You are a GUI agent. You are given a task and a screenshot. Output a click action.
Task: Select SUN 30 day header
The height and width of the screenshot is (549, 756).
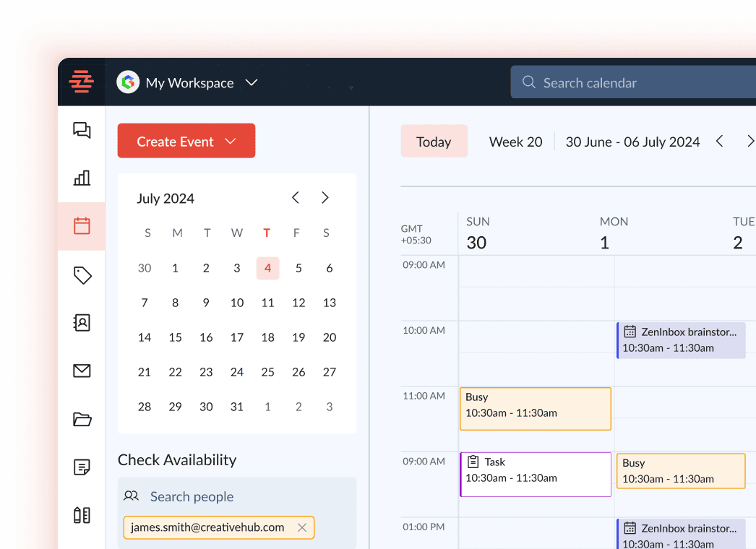pos(477,234)
